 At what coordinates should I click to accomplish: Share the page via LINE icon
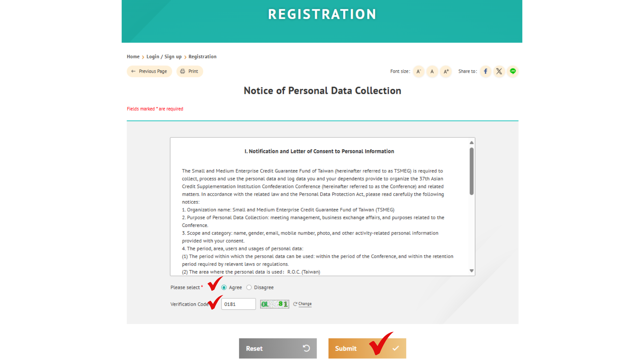coord(513,71)
